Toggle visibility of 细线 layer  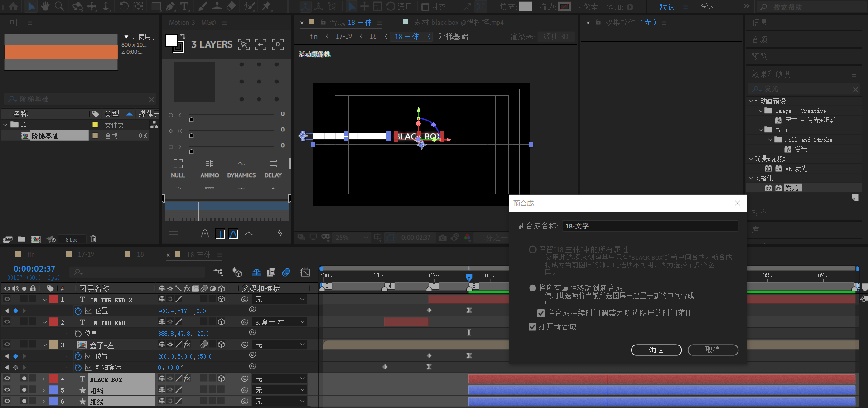(7, 401)
